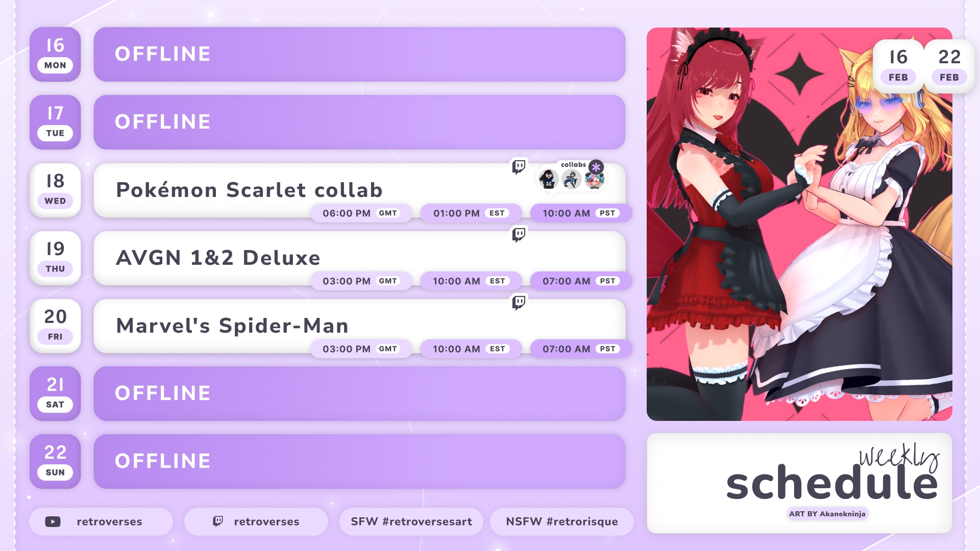Select the 20 FRI day tile

55,326
